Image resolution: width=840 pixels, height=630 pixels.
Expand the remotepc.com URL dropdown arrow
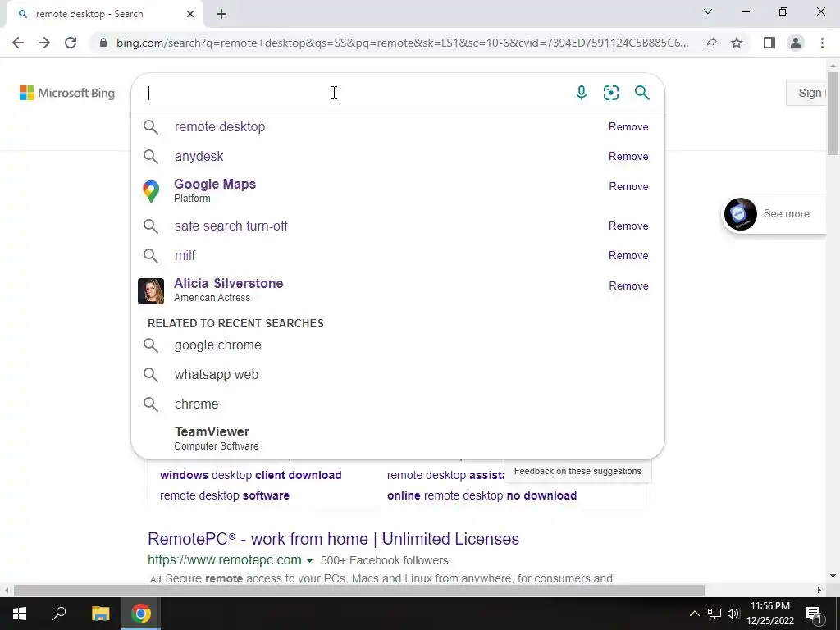click(309, 561)
